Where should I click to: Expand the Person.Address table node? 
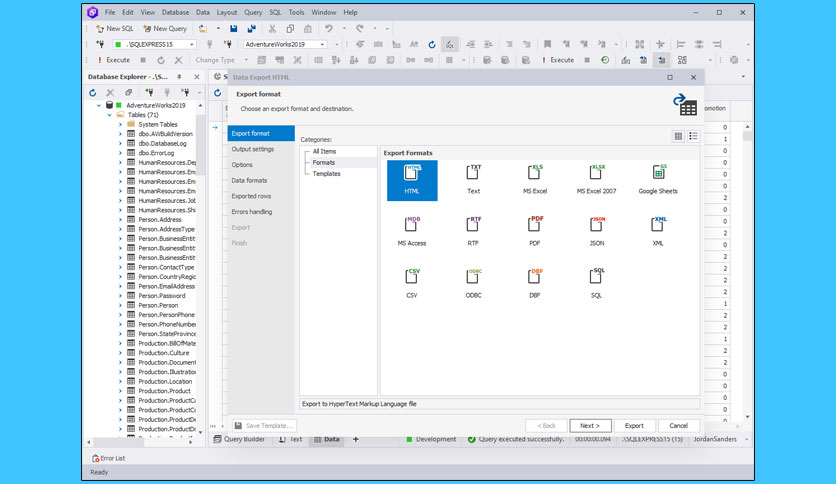pos(120,220)
